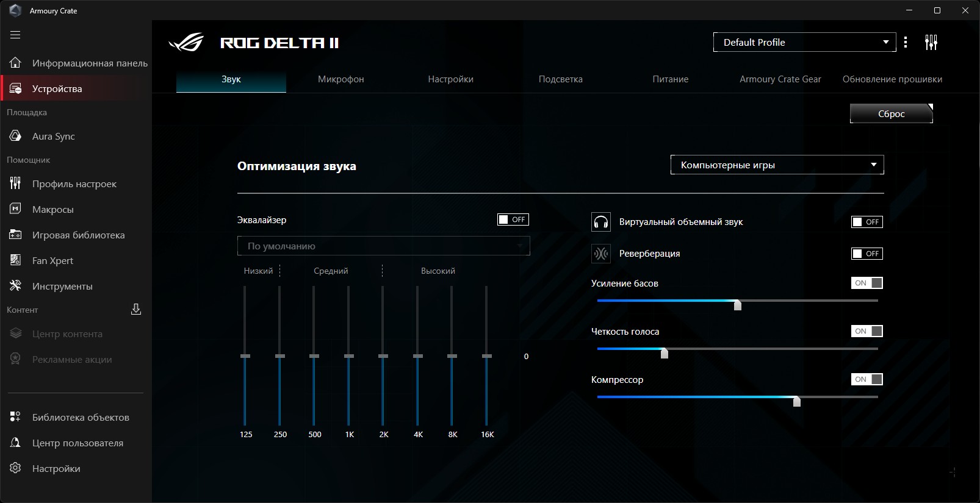Open Fan Xpert in the sidebar

pyautogui.click(x=76, y=260)
